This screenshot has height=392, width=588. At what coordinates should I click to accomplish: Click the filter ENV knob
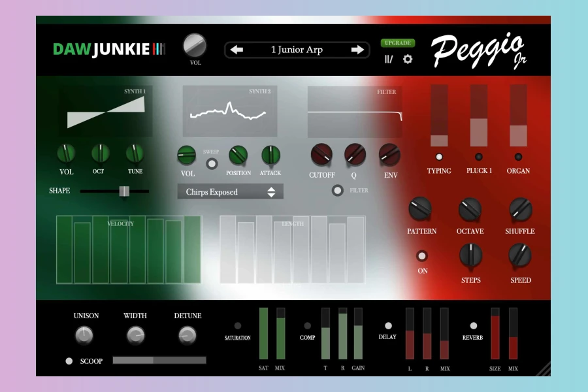click(x=389, y=155)
